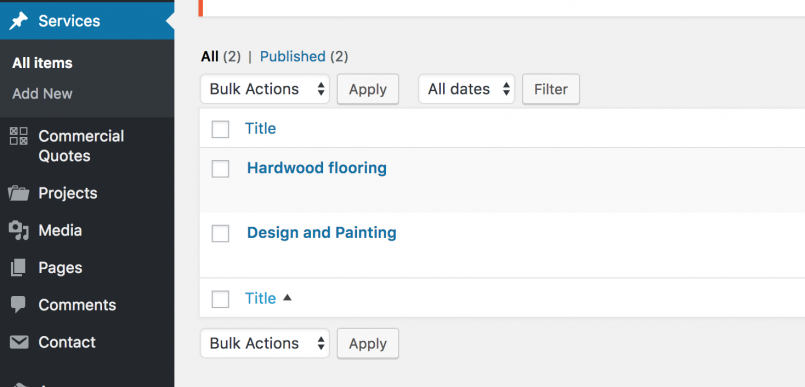805x387 pixels.
Task: Click the Comments speech bubble icon
Action: [18, 305]
